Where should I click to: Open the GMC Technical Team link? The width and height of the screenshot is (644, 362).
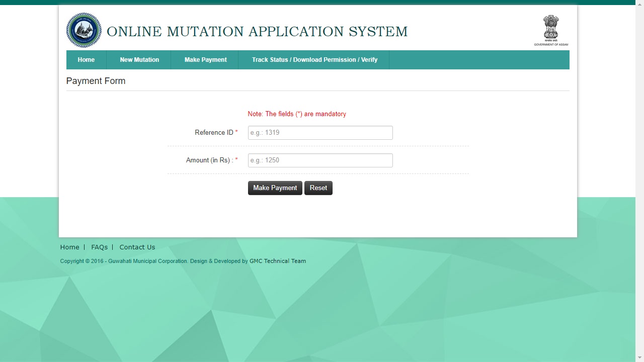point(278,261)
